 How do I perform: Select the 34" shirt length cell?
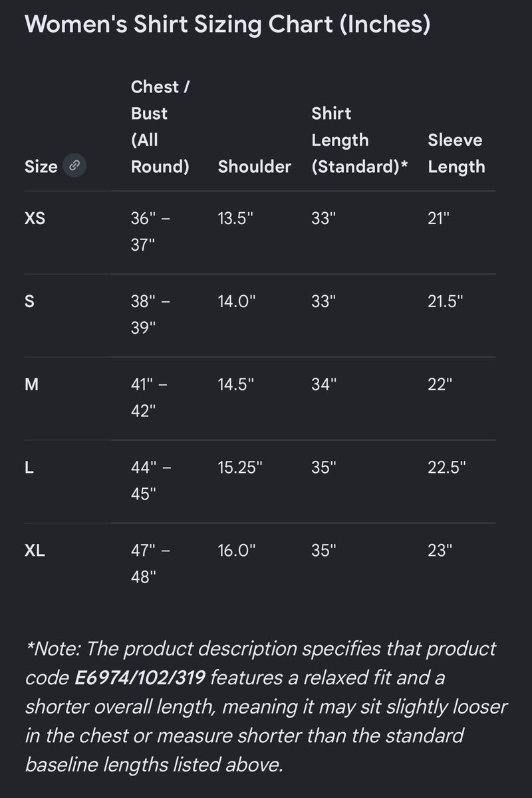(x=325, y=384)
